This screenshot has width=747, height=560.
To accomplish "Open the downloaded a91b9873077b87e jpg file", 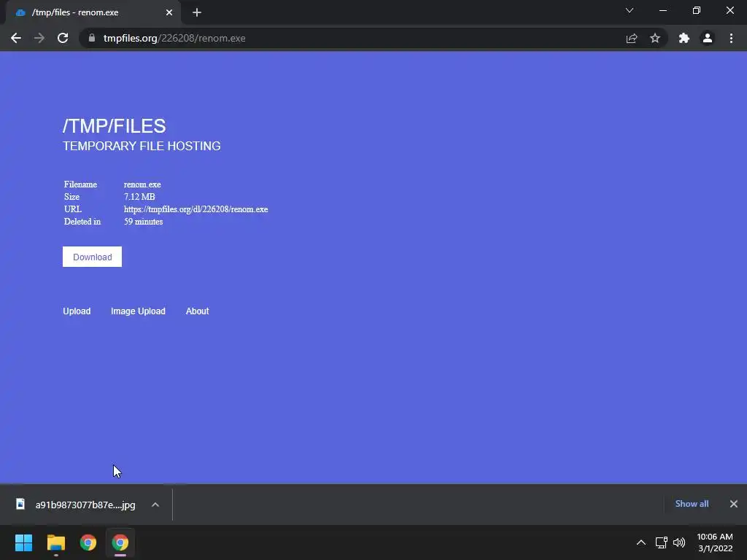I will click(76, 505).
